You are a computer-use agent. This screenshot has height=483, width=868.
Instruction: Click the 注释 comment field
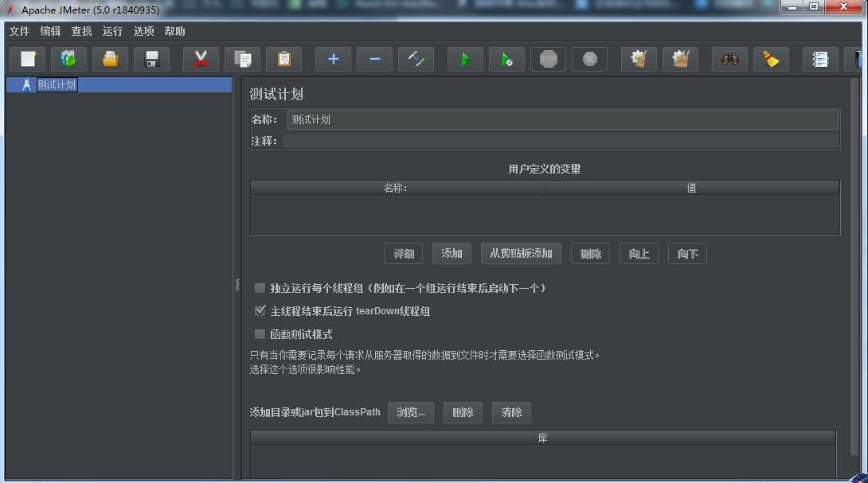point(560,141)
